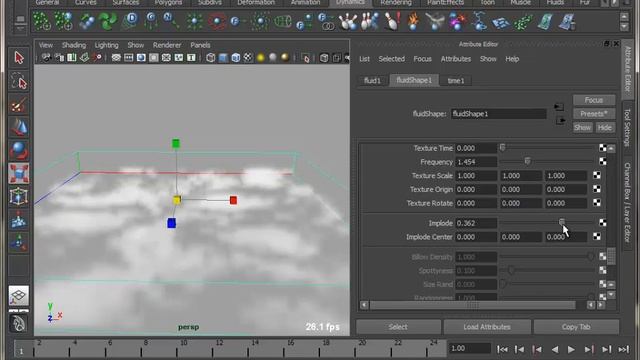Choose the Lasso Select tool in toolbox
The image size is (640, 360).
(x=19, y=81)
